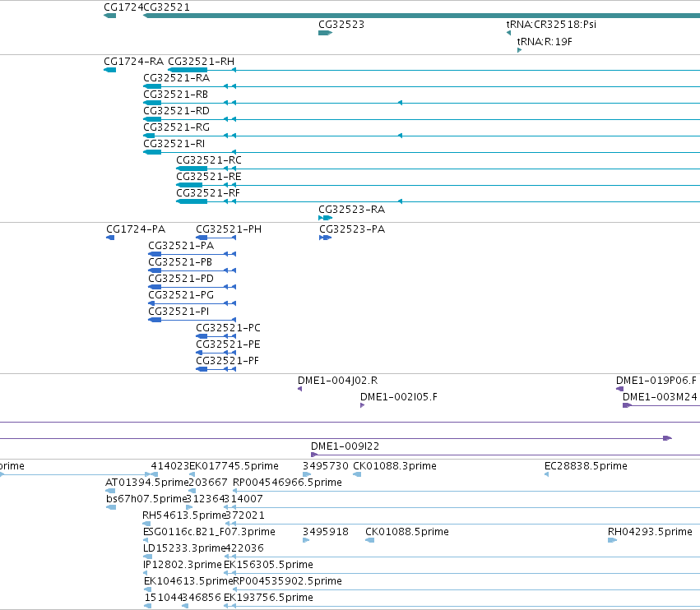The width and height of the screenshot is (700, 610).
Task: Click EST label LD15233.3prime
Action: (184, 548)
